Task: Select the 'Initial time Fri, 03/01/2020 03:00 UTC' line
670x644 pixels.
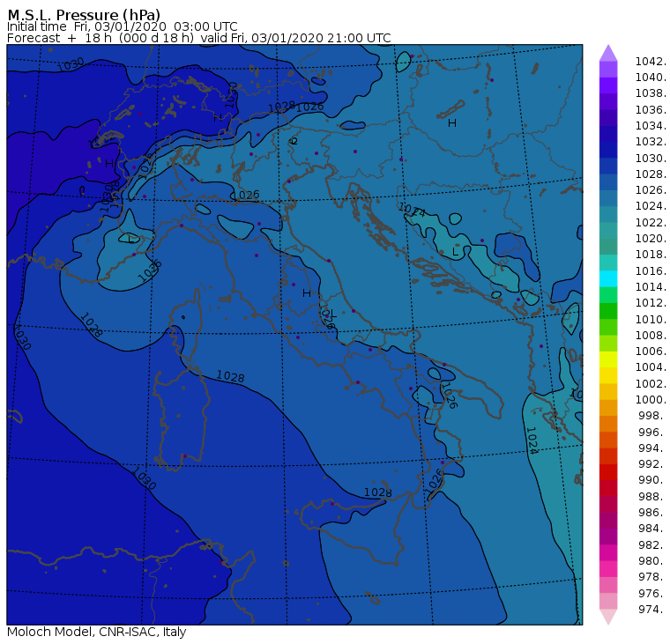Action: 123,26
